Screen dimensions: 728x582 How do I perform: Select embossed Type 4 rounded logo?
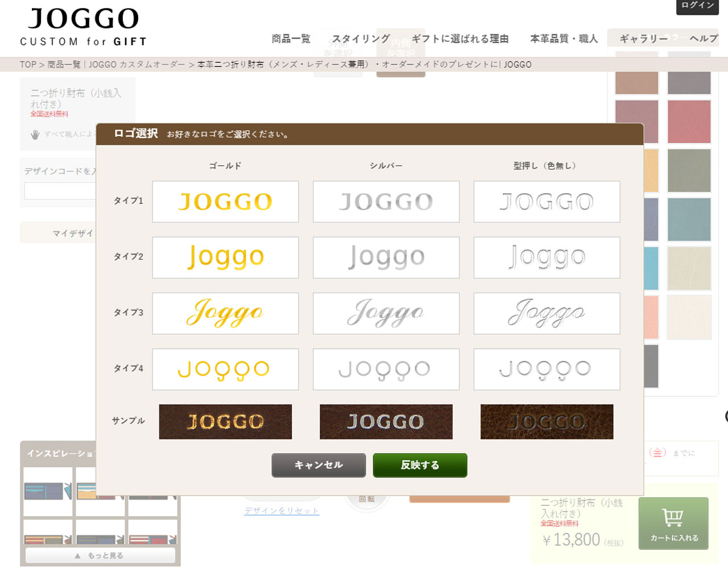547,369
